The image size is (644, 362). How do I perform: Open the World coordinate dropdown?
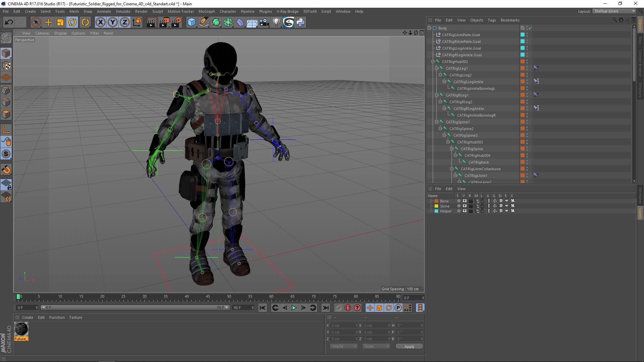[x=344, y=346]
